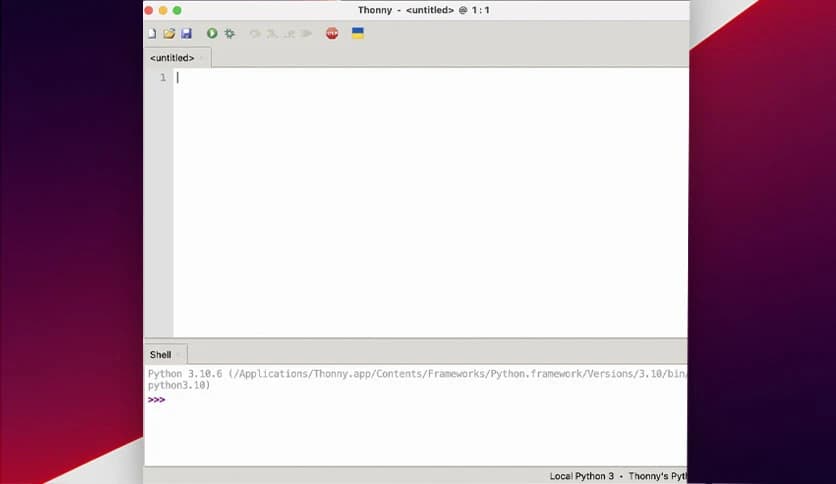This screenshot has height=484, width=836.
Task: Click line 1 in the code editor
Action: [400, 78]
